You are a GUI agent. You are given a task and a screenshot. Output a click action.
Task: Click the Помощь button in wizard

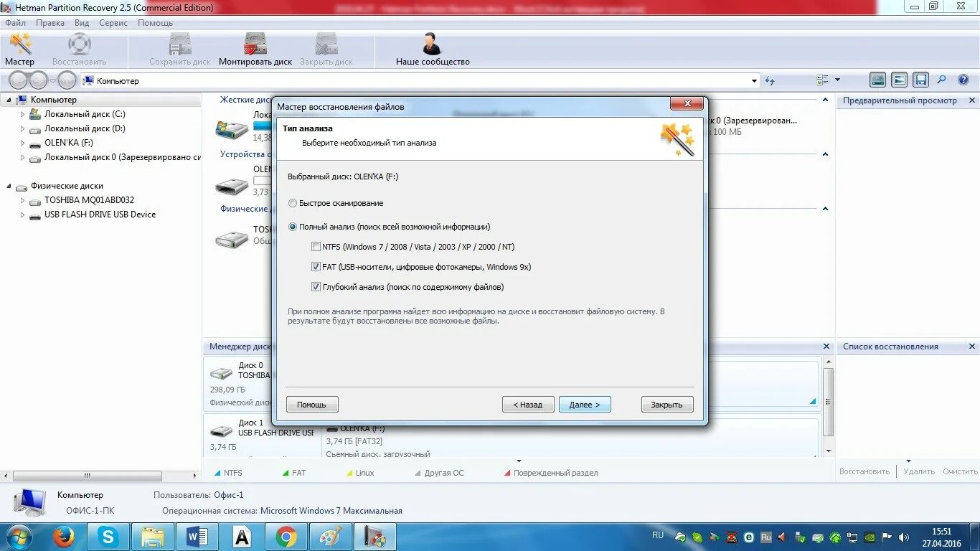(x=312, y=405)
